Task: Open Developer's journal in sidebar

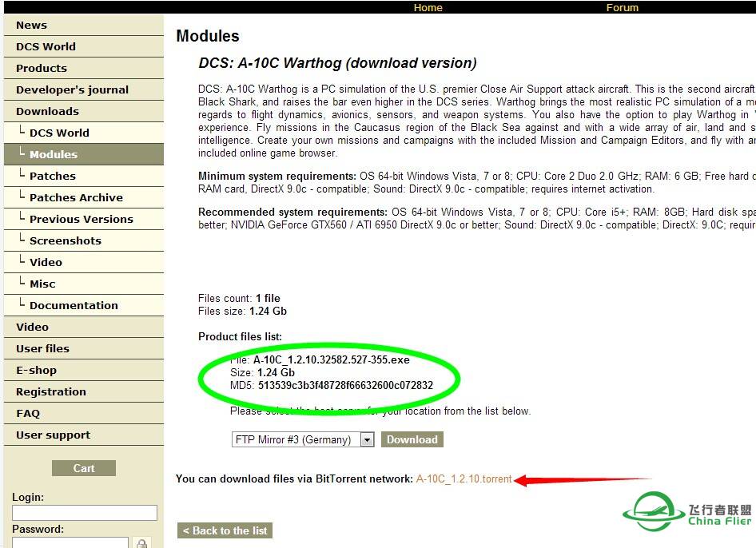Action: click(83, 89)
